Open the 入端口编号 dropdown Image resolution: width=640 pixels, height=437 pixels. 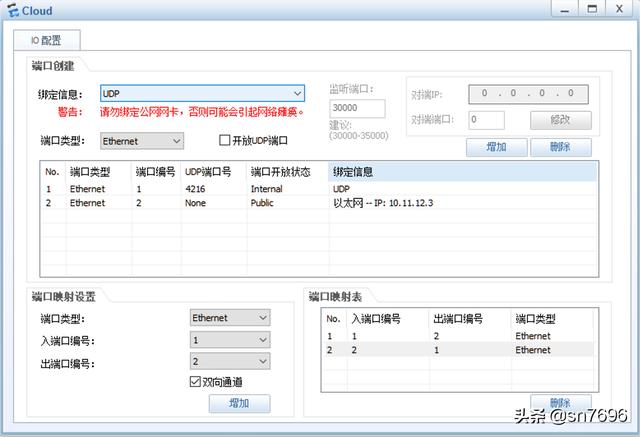tap(230, 339)
